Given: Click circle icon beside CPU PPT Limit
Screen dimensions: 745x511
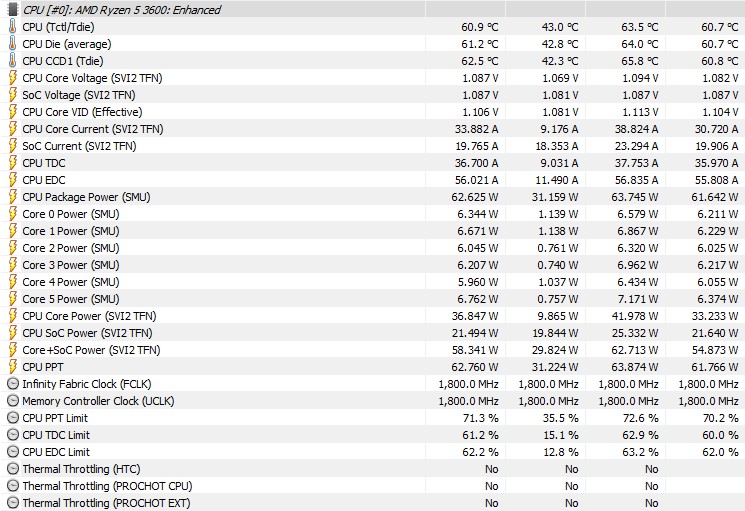Looking at the screenshot, I should click(x=13, y=418).
